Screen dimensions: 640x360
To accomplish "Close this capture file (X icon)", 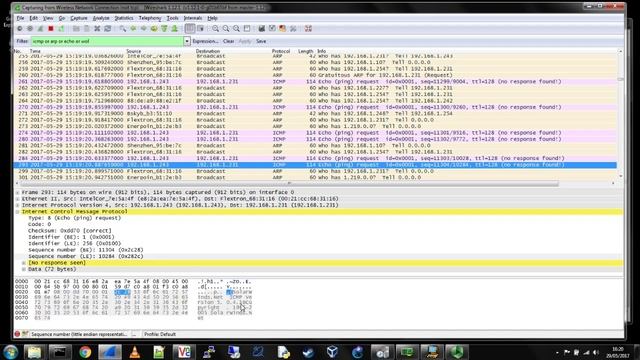I will 97,29.
